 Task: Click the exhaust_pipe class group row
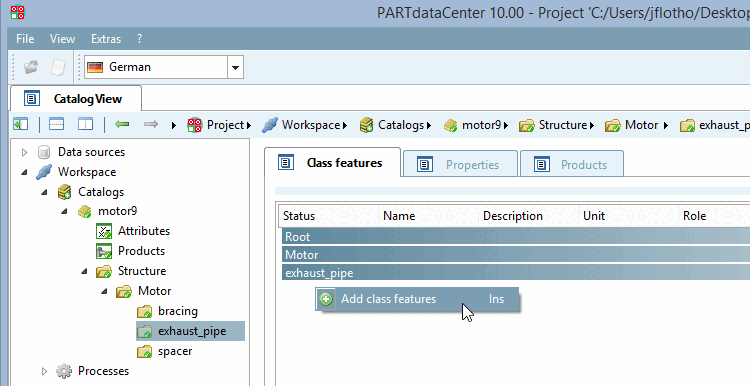(x=516, y=273)
